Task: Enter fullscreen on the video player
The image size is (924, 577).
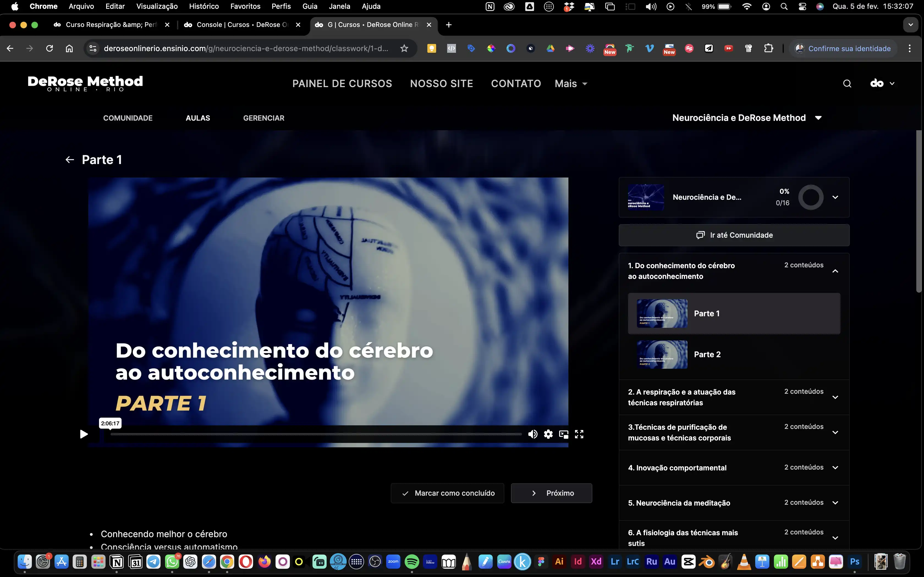Action: click(x=579, y=434)
